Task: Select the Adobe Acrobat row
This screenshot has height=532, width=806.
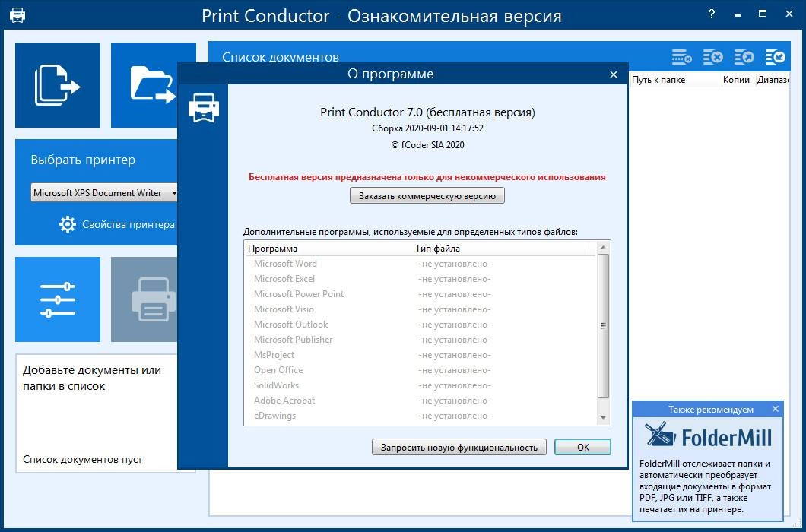Action: pyautogui.click(x=420, y=401)
